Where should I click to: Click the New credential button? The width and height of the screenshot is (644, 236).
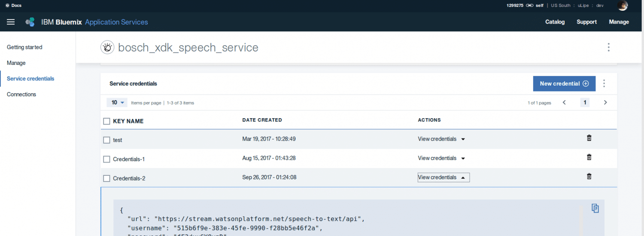pyautogui.click(x=564, y=83)
